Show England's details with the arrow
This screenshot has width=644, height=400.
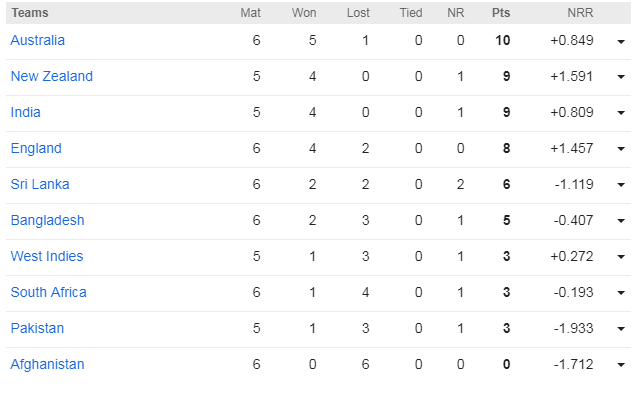(621, 150)
